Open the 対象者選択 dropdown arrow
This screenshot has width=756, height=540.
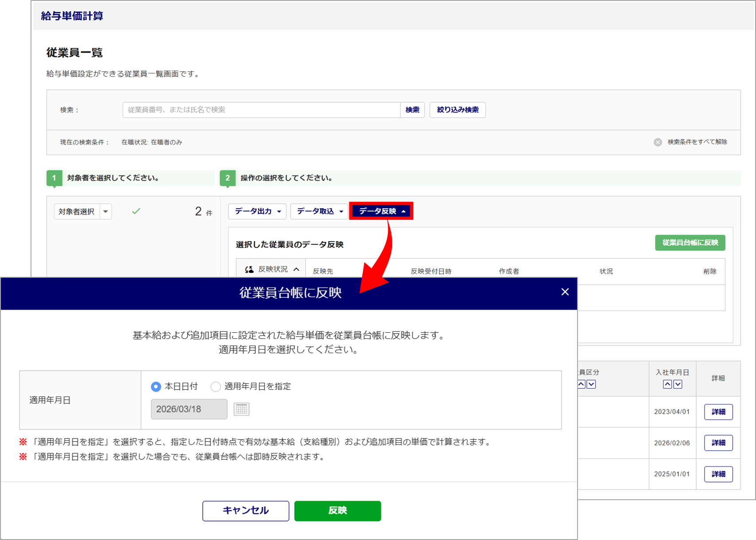pos(105,212)
